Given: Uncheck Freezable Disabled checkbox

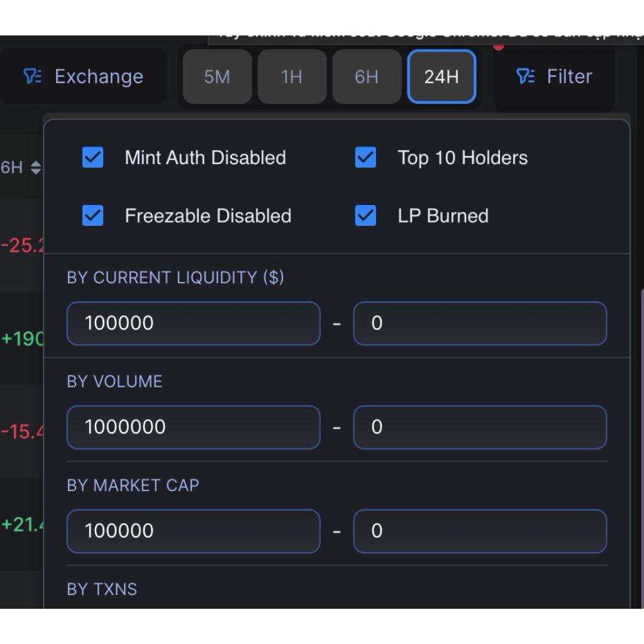Looking at the screenshot, I should click(93, 216).
